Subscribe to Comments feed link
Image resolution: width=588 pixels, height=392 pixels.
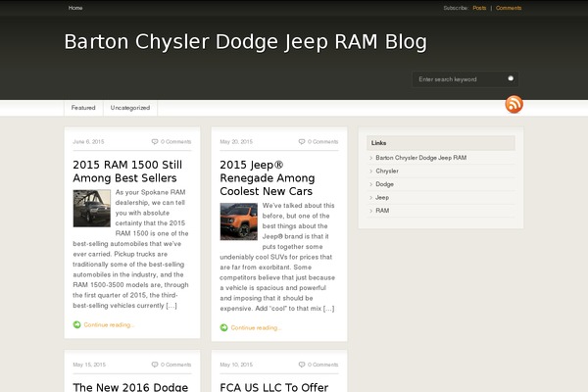tap(509, 8)
